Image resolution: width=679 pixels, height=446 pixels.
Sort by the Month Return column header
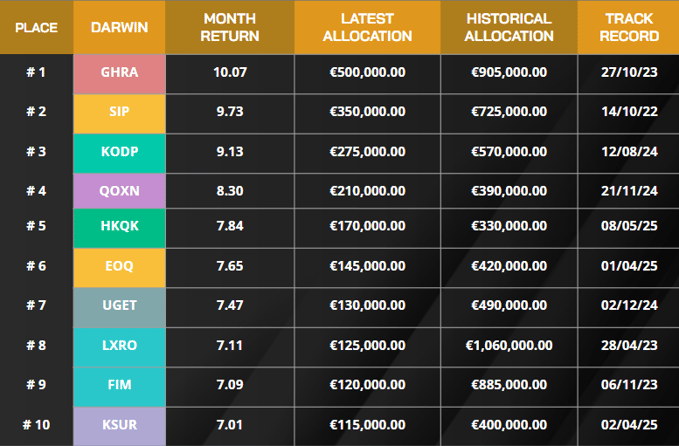229,28
